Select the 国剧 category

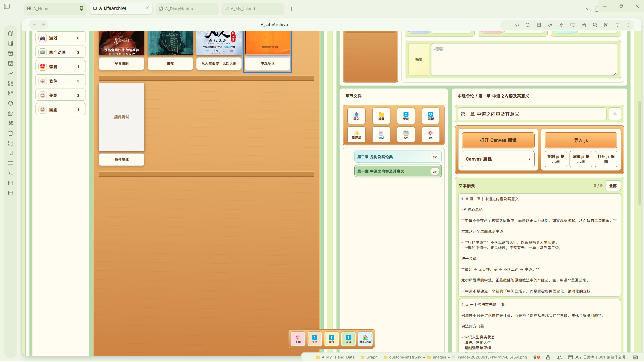tap(61, 110)
